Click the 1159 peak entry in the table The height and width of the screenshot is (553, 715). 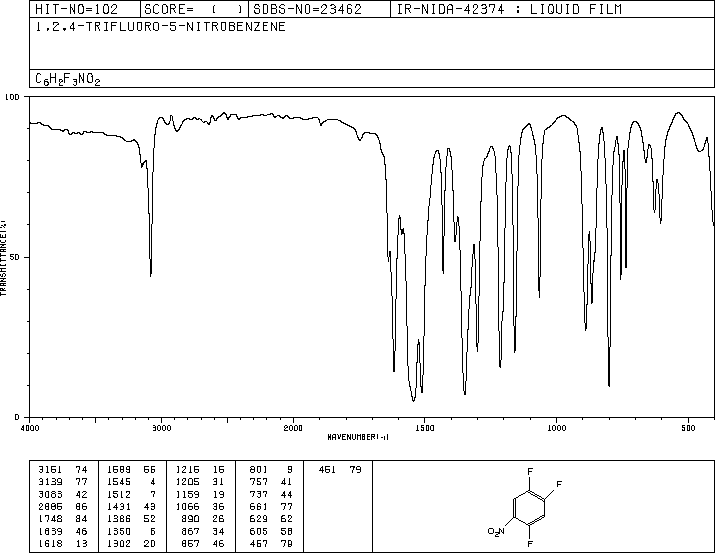pos(200,494)
